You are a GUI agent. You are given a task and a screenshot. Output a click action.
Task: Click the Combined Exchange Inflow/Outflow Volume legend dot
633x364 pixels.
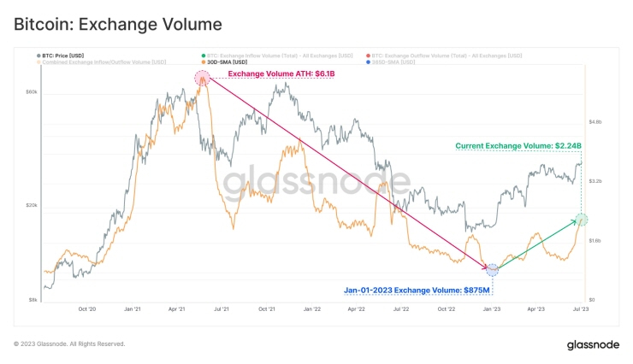click(36, 62)
